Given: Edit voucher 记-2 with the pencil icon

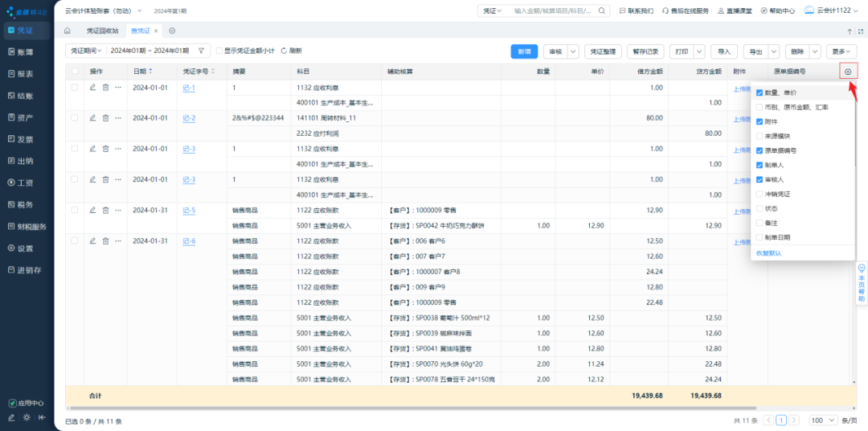Looking at the screenshot, I should 92,118.
